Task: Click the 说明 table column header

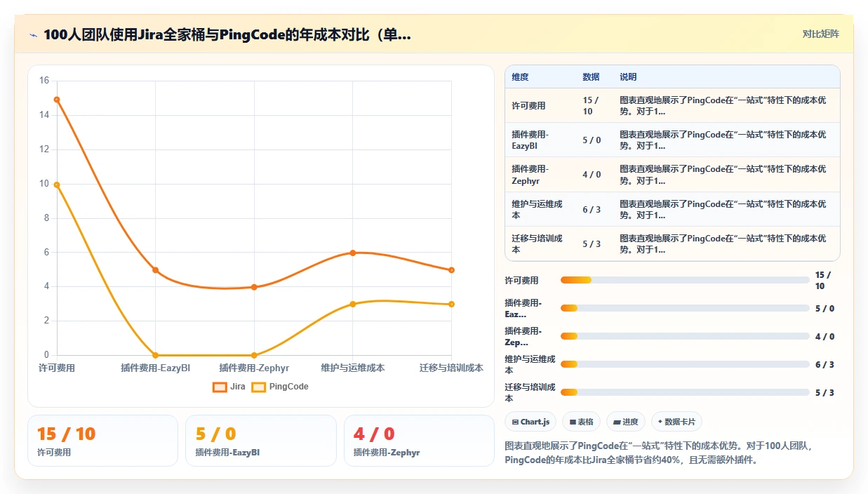Action: click(x=628, y=77)
